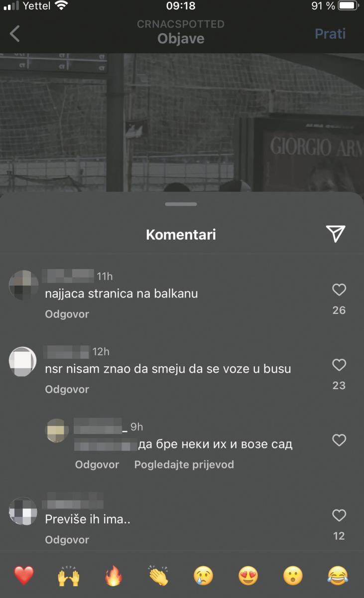Grab the comments sheet drag handle

click(181, 204)
